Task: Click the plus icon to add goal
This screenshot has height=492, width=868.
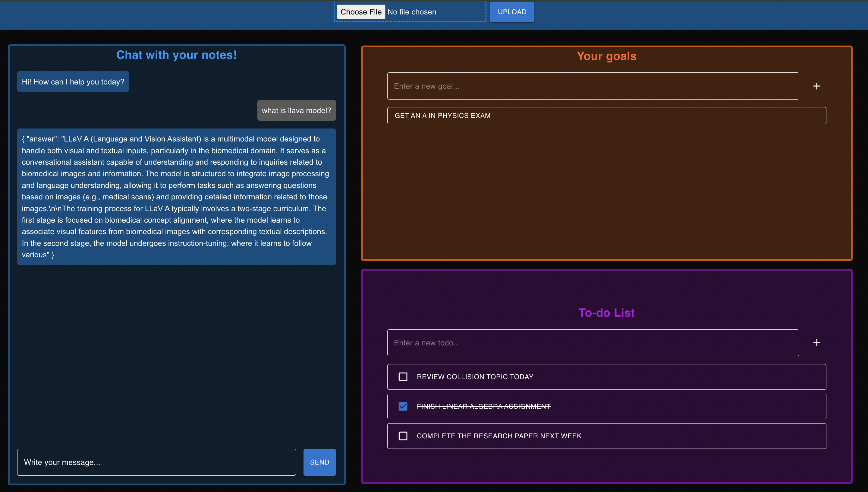Action: (816, 86)
